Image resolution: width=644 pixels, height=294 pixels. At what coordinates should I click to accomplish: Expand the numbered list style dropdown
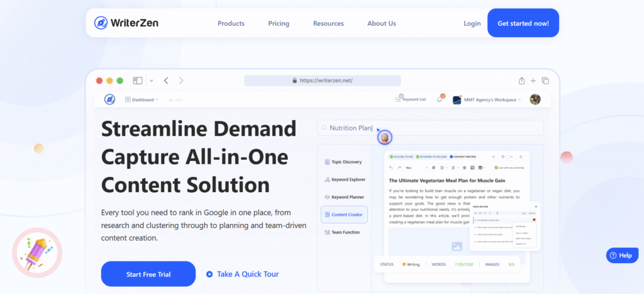458,167
